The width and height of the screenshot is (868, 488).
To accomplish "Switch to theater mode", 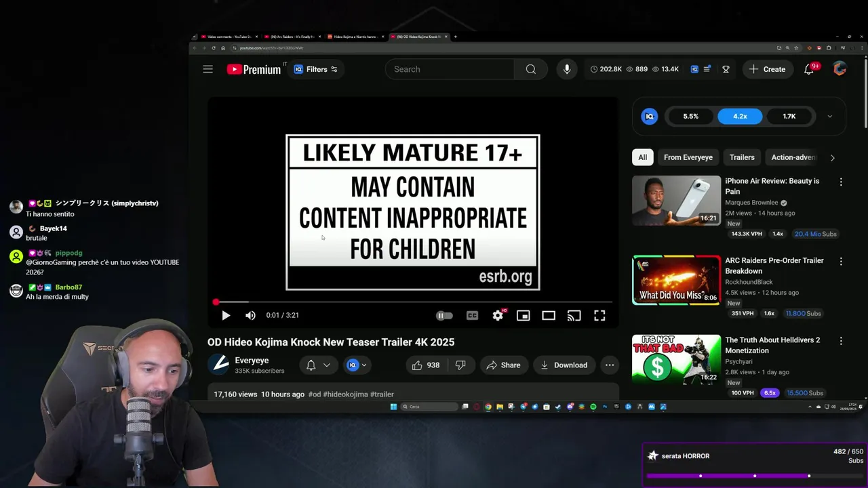I will click(x=549, y=315).
